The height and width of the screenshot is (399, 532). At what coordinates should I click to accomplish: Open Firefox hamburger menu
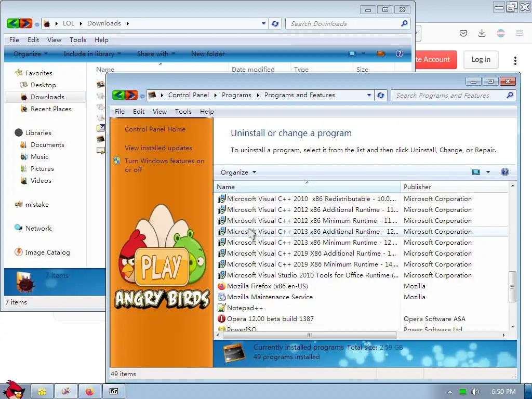pyautogui.click(x=520, y=33)
